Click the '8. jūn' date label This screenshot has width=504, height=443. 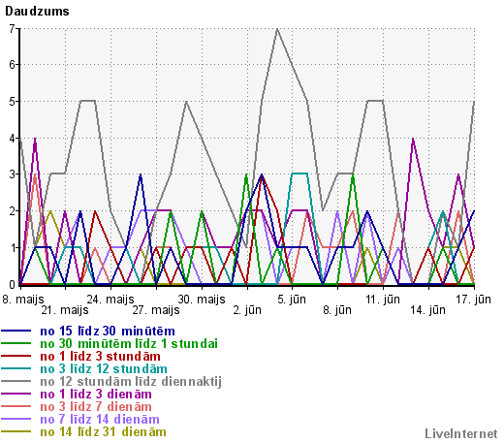click(x=337, y=310)
